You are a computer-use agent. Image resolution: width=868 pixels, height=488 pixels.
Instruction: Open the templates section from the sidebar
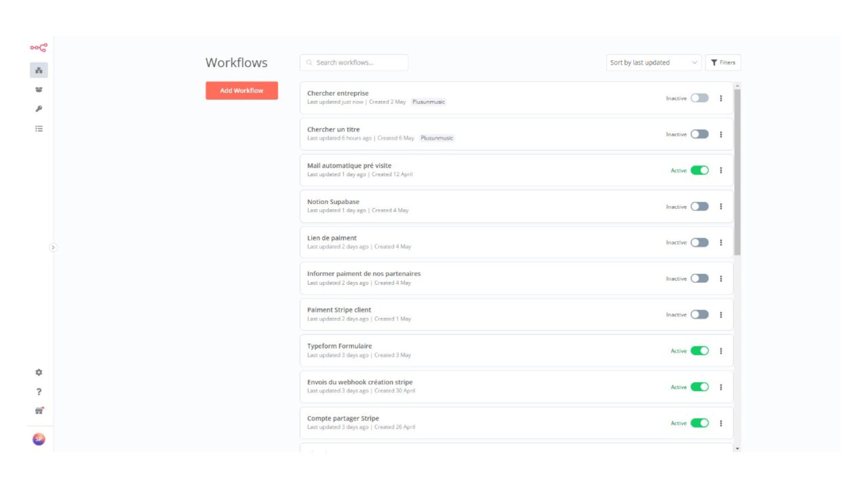click(x=39, y=89)
